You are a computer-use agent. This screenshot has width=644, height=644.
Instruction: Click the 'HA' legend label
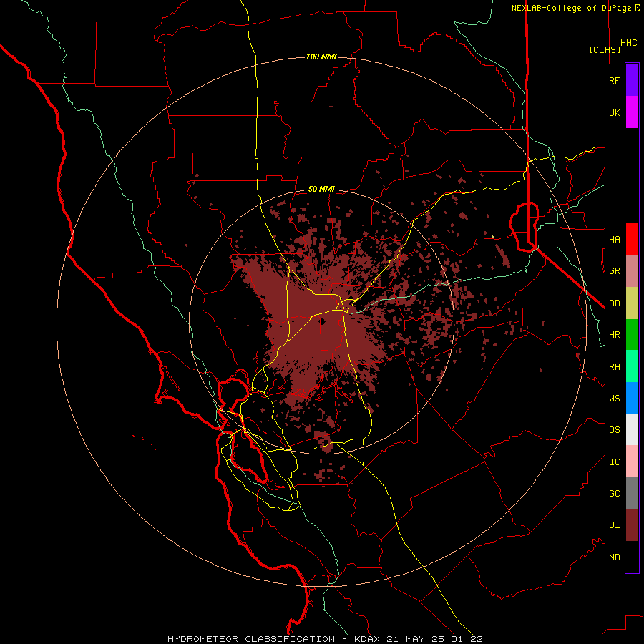614,239
